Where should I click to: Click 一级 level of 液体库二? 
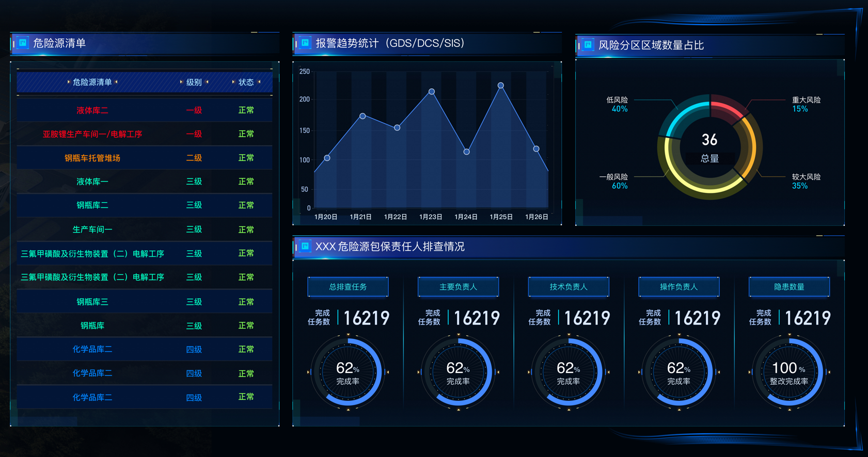[194, 110]
